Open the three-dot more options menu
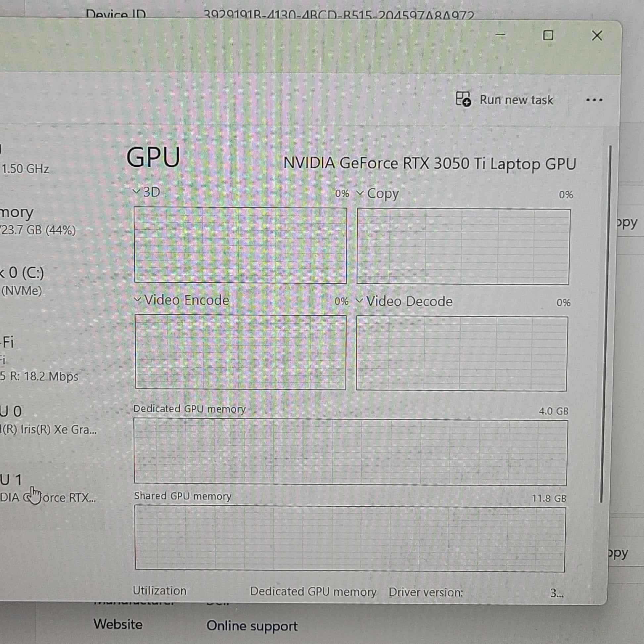The height and width of the screenshot is (644, 644). pos(594,100)
